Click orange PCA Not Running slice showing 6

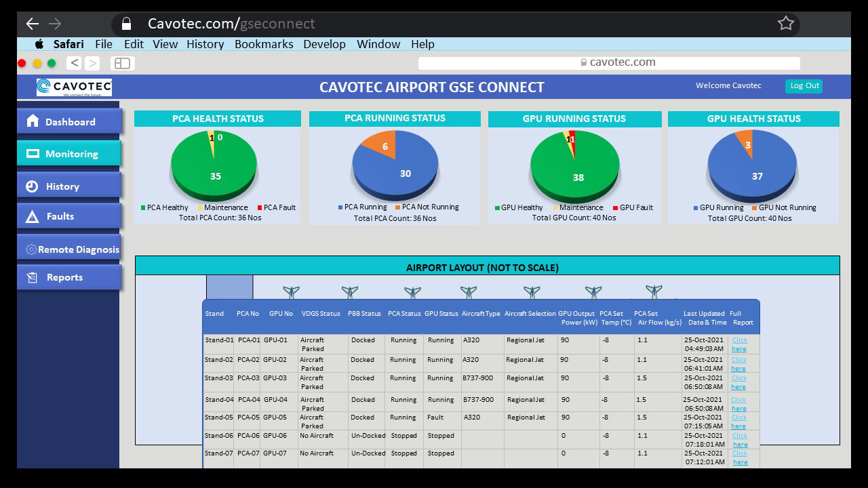382,144
